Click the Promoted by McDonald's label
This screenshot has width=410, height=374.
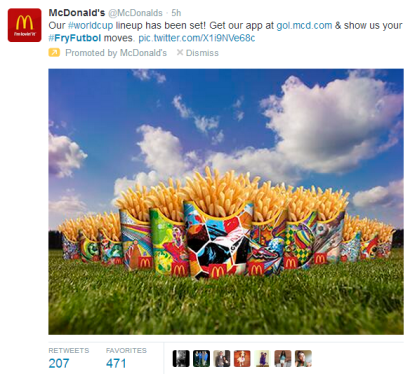click(x=116, y=53)
